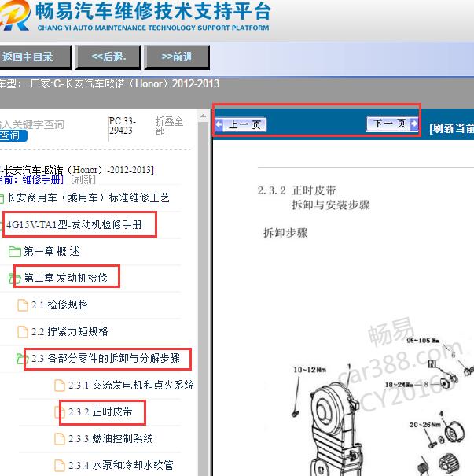
Task: Go to next page with 下一页
Action: pyautogui.click(x=391, y=124)
